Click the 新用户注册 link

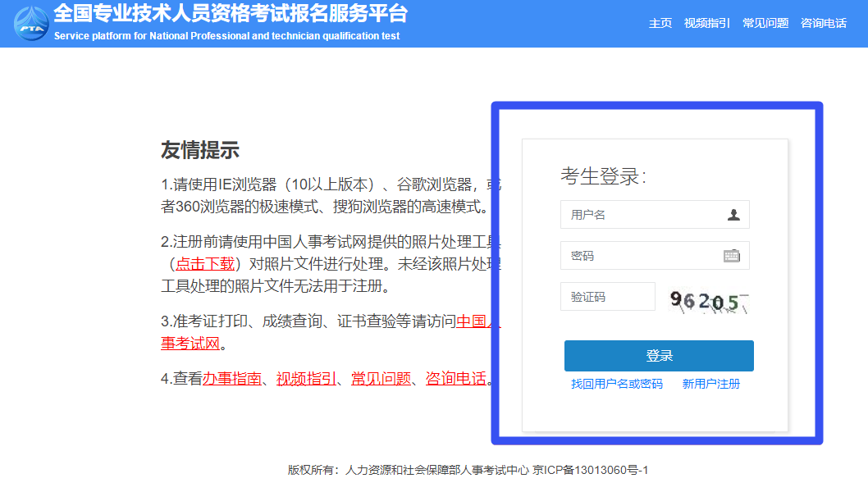710,384
